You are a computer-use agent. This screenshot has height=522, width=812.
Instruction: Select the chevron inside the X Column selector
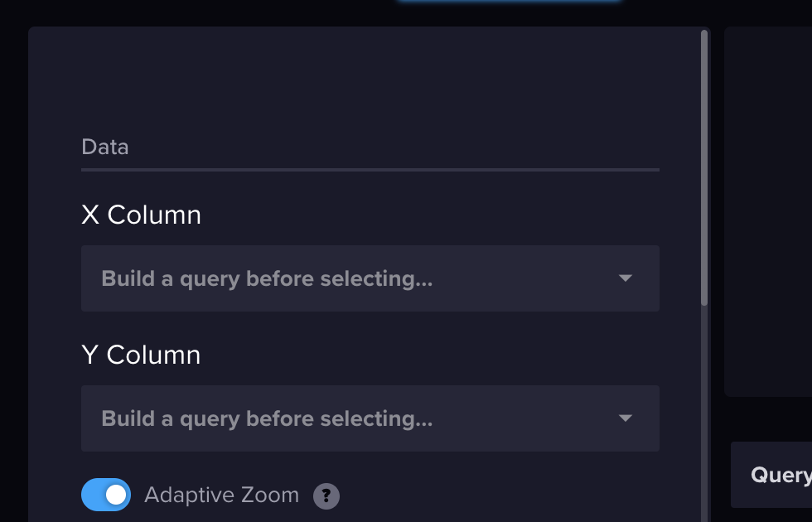point(626,278)
